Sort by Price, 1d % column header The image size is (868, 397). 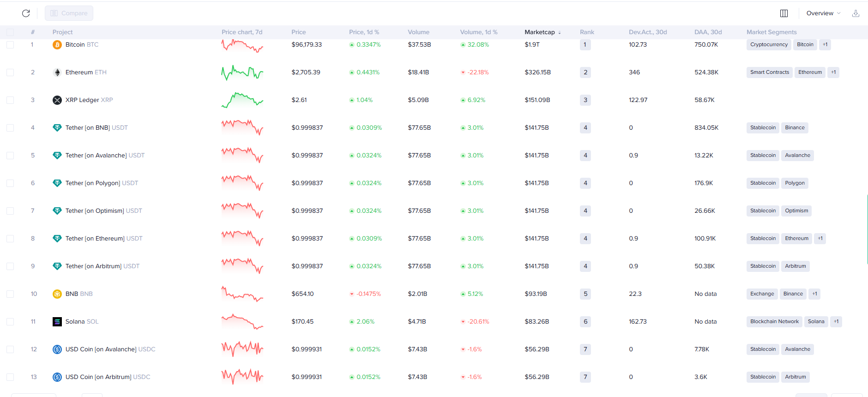[x=364, y=32]
